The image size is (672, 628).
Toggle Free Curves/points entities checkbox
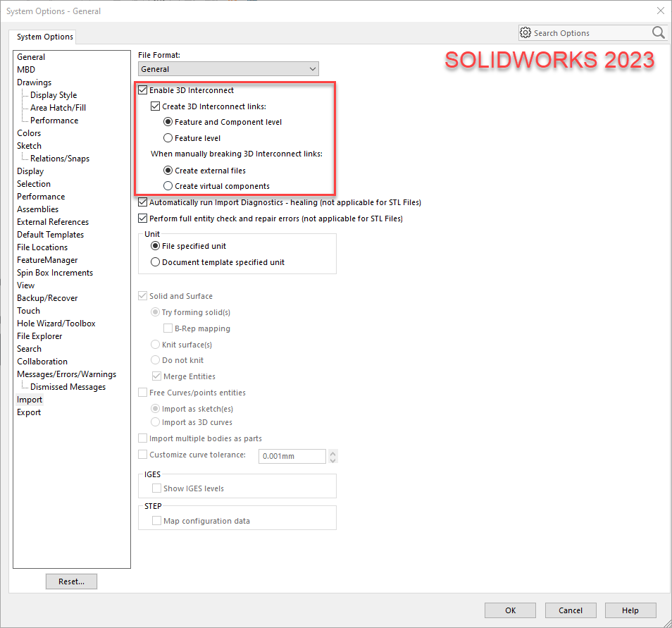coord(143,393)
